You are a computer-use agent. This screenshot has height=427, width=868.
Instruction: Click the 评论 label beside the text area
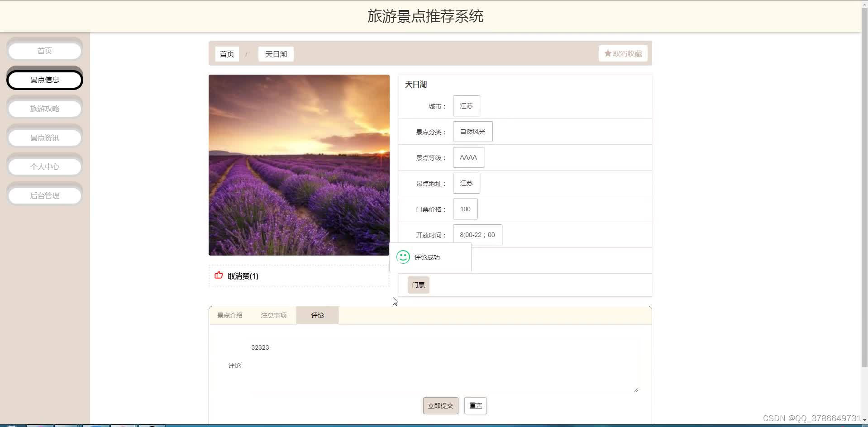[234, 365]
